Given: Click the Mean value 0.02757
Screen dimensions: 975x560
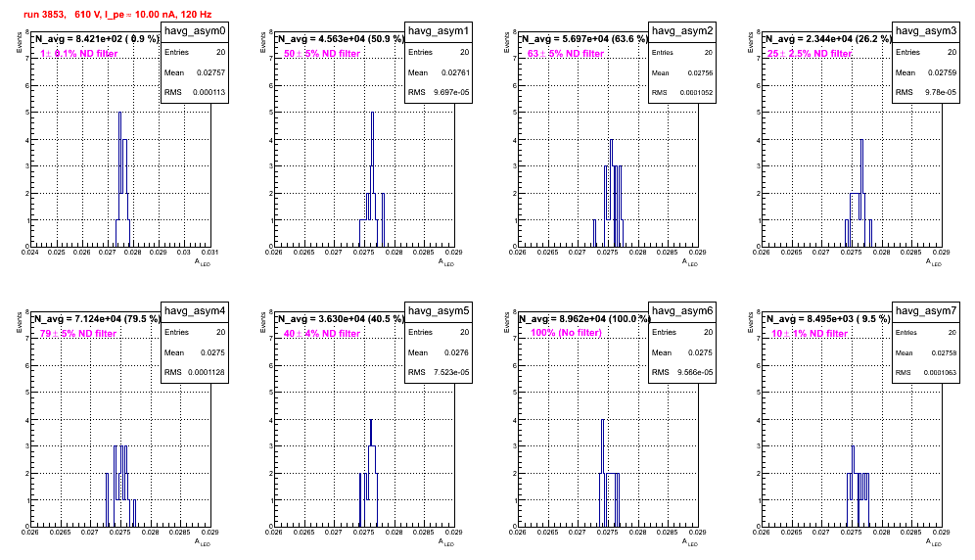Looking at the screenshot, I should click(x=210, y=72).
